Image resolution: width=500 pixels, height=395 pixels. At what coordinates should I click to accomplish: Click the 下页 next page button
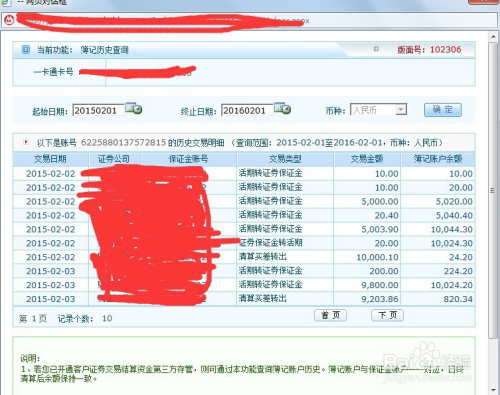[387, 315]
